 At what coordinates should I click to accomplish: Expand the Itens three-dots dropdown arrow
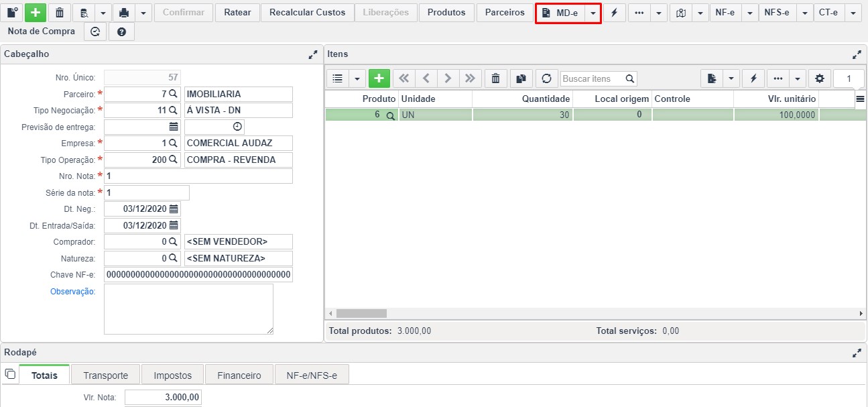click(x=797, y=78)
